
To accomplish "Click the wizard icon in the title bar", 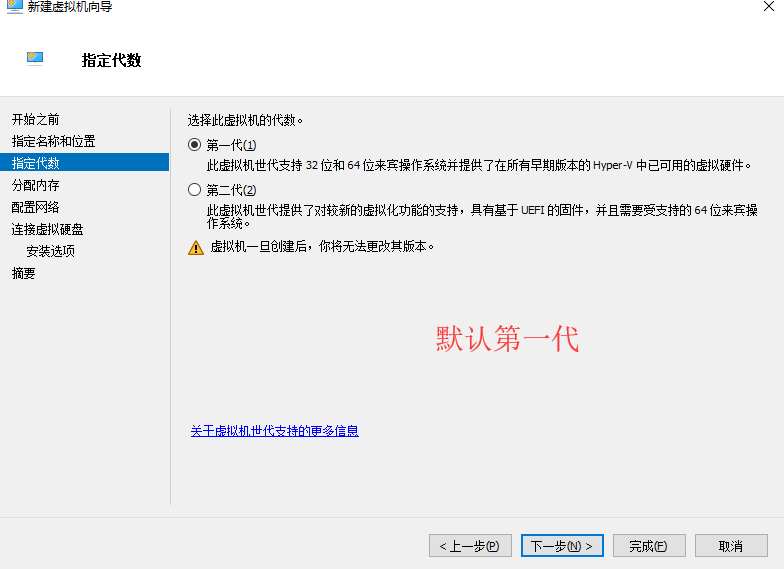I will pyautogui.click(x=14, y=6).
